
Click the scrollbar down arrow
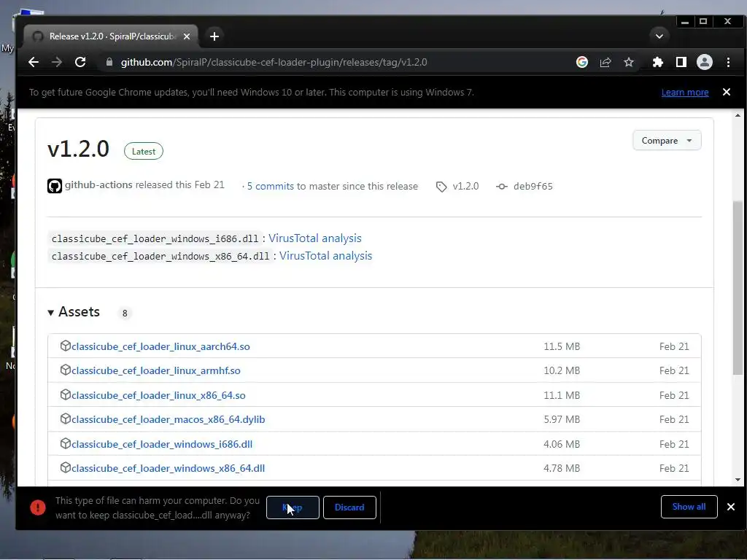point(738,480)
